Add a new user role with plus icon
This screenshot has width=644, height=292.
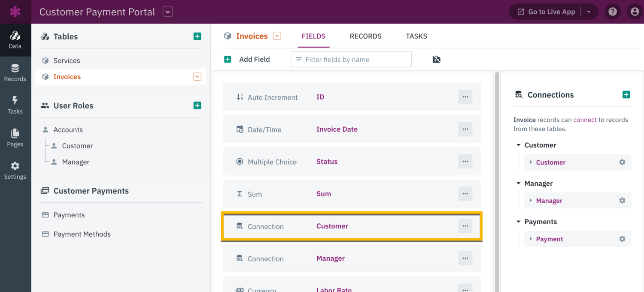tap(197, 105)
